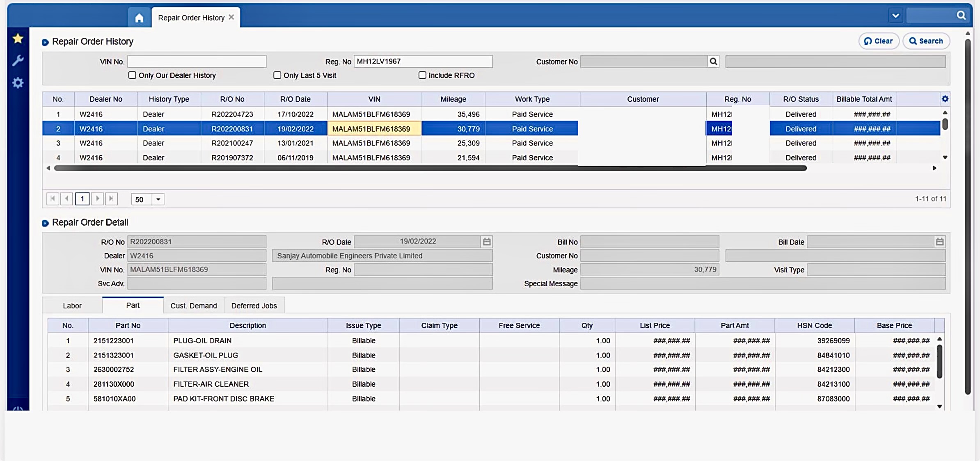Viewport: 980px width, 461px height.
Task: Open favorites star in sidebar
Action: [18, 39]
